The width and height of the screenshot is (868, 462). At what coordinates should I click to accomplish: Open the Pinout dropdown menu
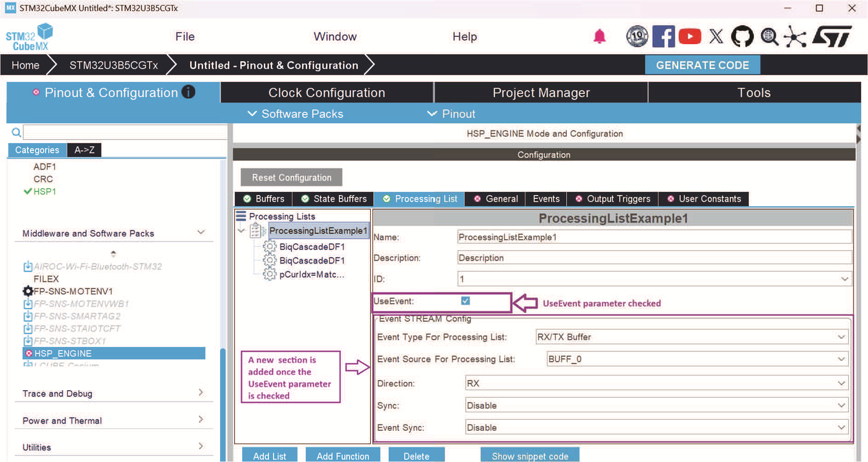click(451, 114)
